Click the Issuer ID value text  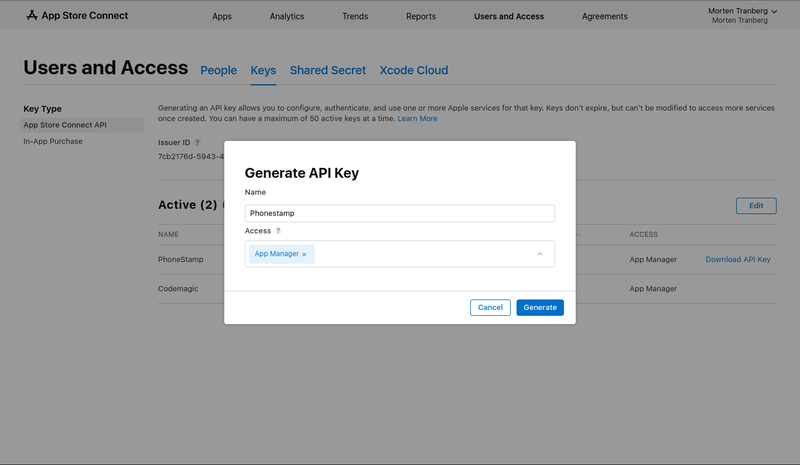pos(191,157)
